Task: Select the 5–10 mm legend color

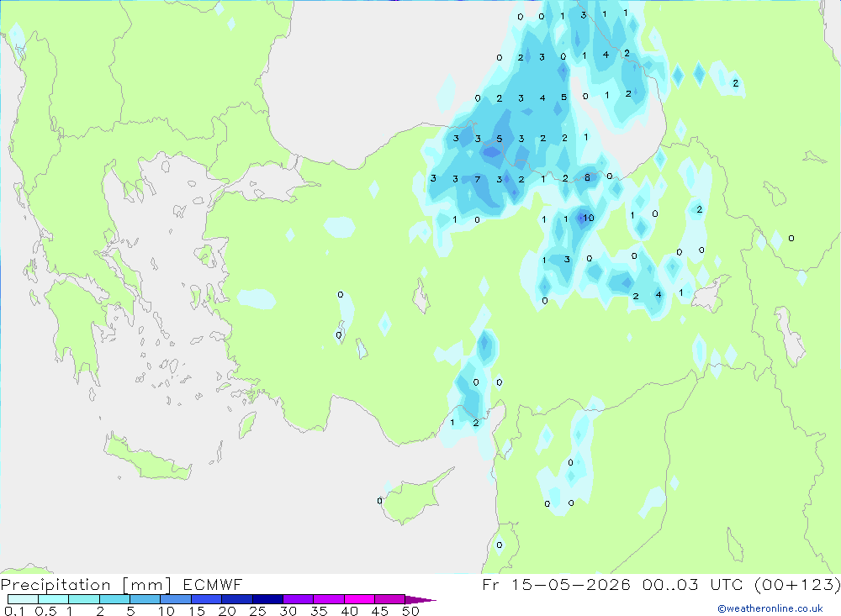Action: coord(145,599)
